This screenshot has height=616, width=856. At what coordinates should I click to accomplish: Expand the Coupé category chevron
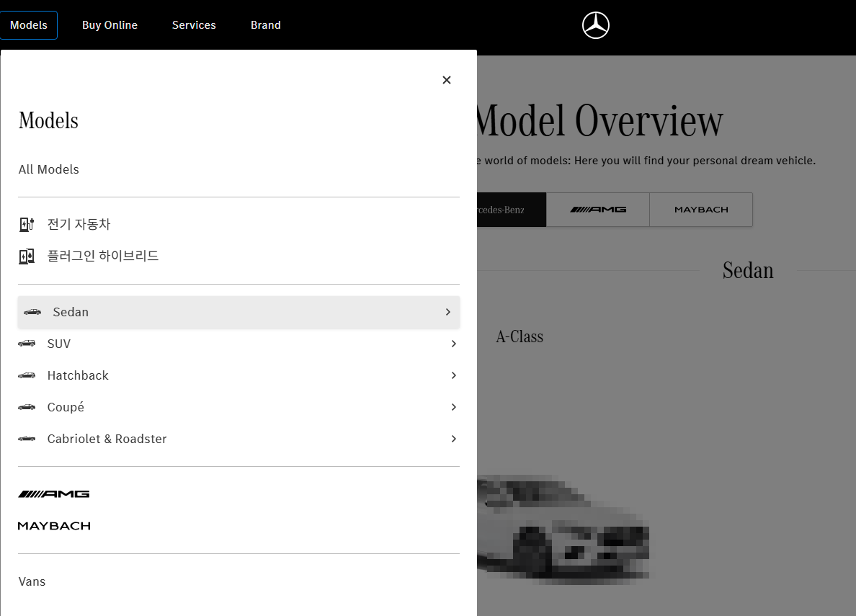454,407
